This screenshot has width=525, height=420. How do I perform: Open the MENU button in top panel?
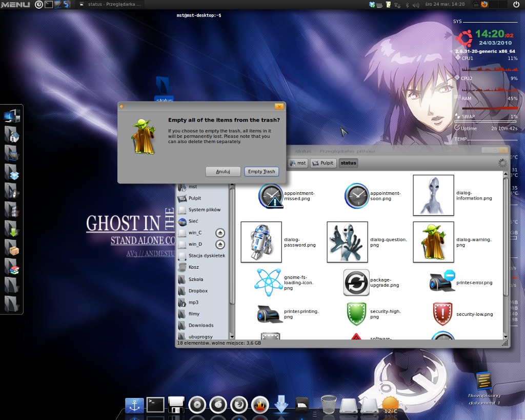pyautogui.click(x=15, y=4)
